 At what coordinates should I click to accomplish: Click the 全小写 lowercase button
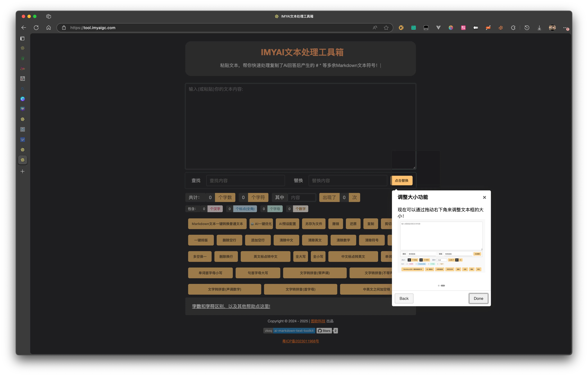pyautogui.click(x=318, y=256)
